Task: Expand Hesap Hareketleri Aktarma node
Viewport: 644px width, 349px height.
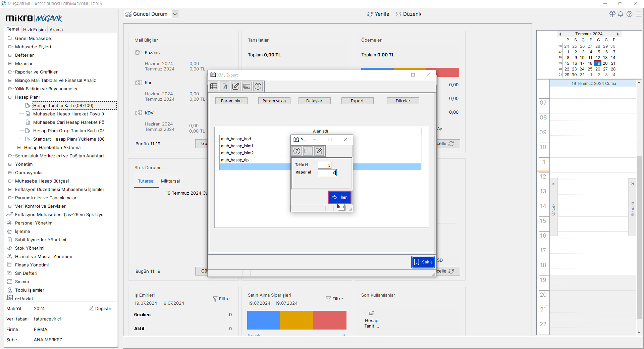Action: [19, 147]
